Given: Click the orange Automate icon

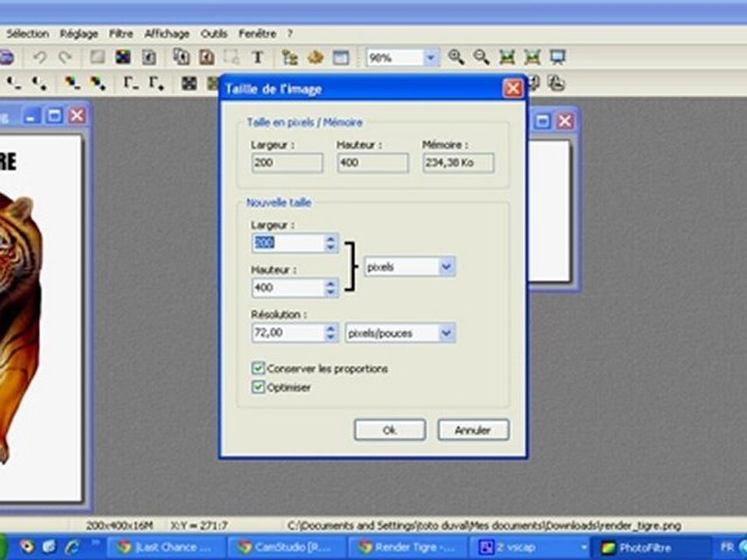Looking at the screenshot, I should click(x=315, y=57).
